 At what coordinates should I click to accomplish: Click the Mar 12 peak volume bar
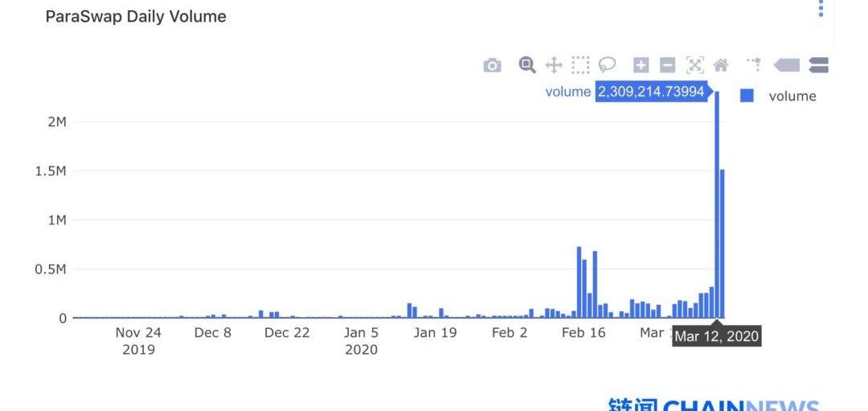coord(717,205)
